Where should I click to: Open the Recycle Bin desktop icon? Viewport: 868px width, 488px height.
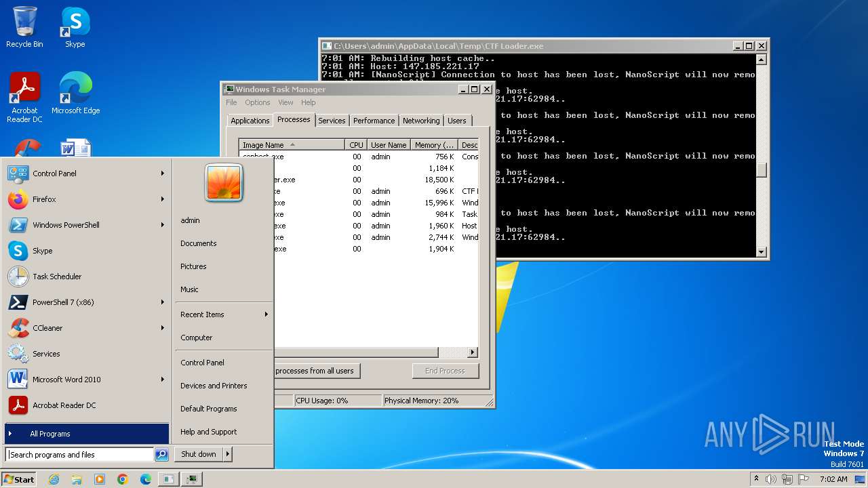[x=24, y=27]
